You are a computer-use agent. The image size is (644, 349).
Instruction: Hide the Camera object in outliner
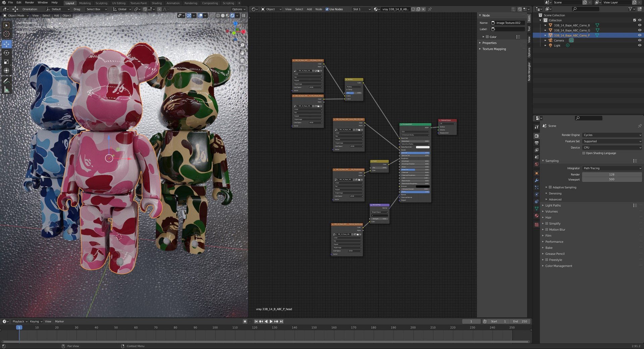click(640, 40)
